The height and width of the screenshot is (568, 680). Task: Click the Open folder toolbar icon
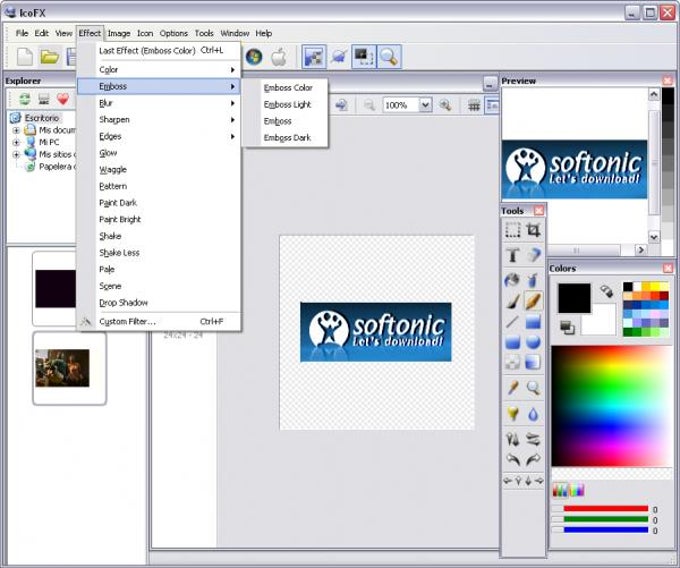(x=49, y=57)
